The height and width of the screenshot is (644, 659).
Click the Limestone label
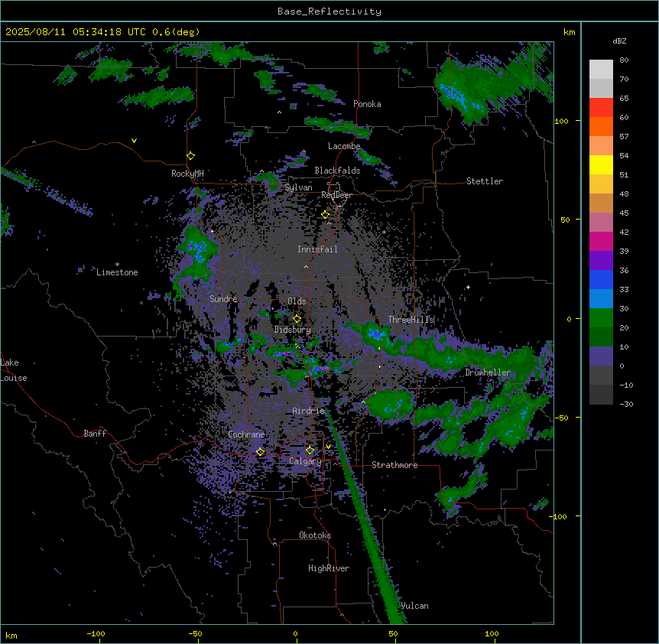(117, 272)
